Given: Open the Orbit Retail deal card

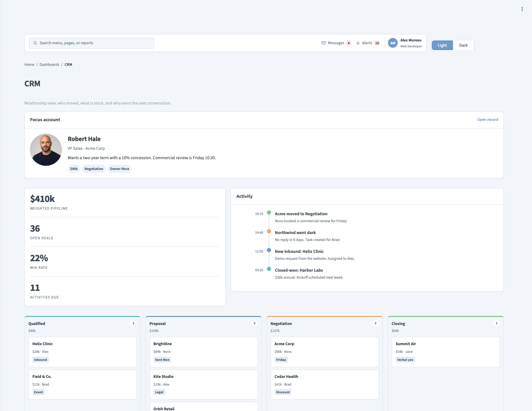Looking at the screenshot, I should coord(204,407).
